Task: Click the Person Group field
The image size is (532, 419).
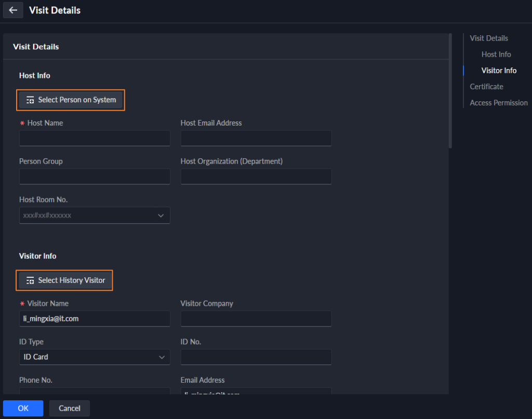Action: click(x=95, y=177)
